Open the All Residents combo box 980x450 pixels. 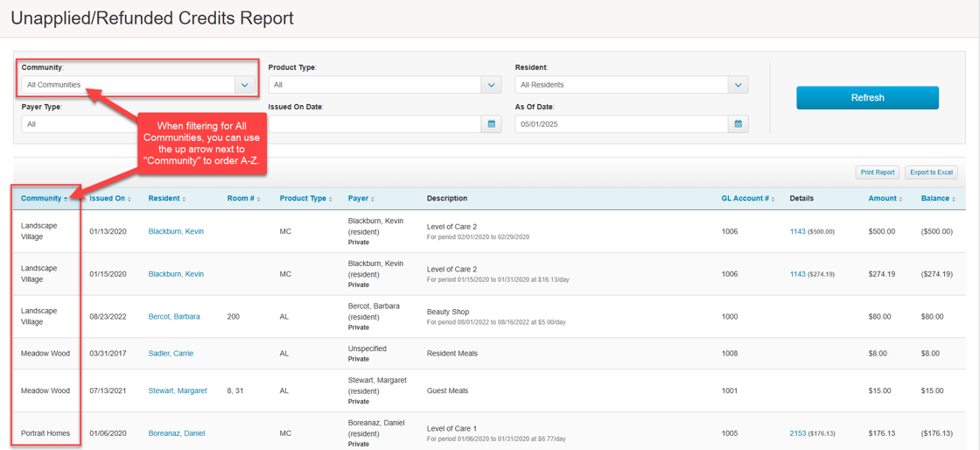[632, 85]
